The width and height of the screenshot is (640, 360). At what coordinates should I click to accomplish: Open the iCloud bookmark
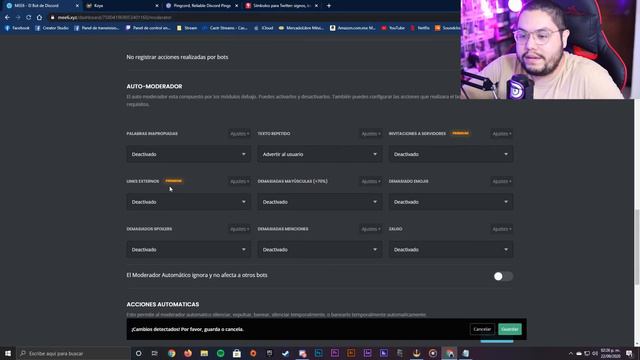pyautogui.click(x=264, y=28)
